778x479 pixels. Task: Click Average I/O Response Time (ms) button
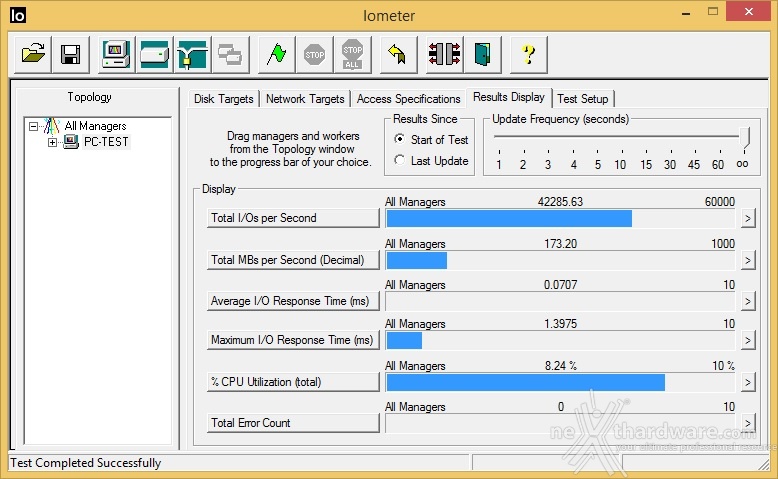[x=293, y=301]
